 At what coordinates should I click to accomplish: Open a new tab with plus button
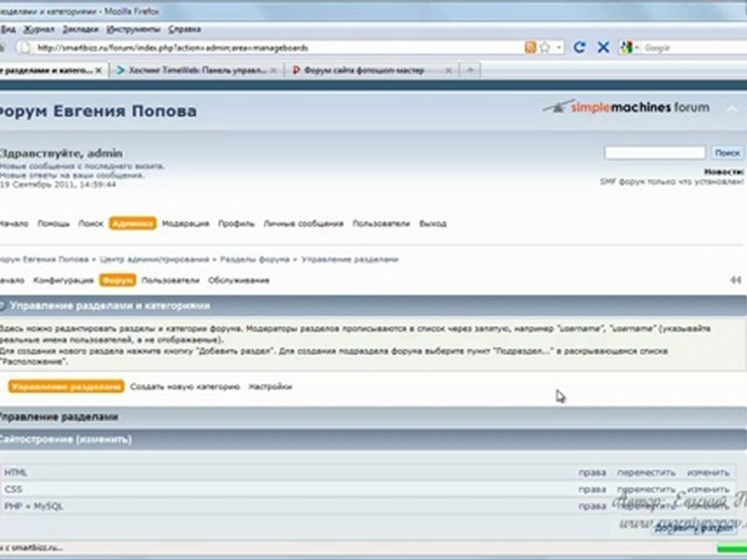click(470, 71)
